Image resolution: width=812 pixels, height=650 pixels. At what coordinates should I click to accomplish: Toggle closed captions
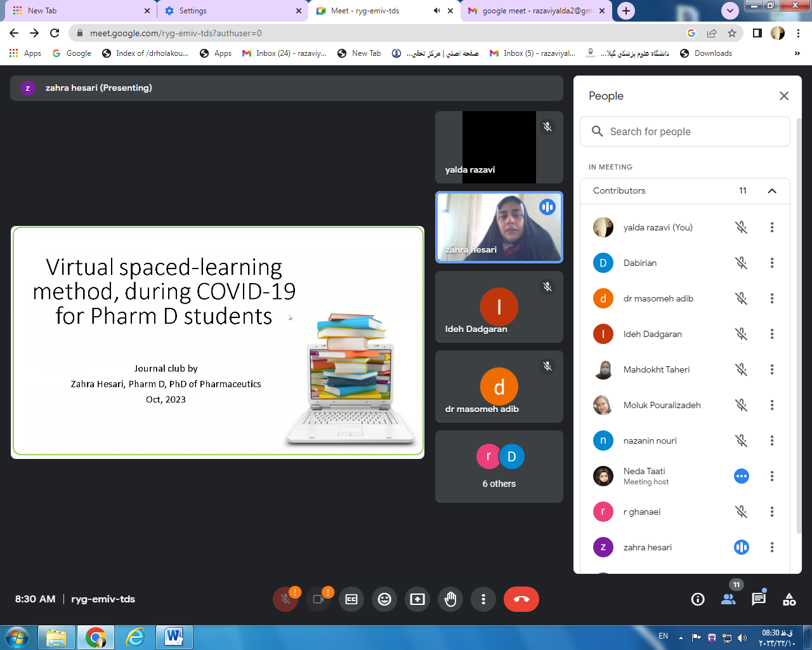point(351,599)
